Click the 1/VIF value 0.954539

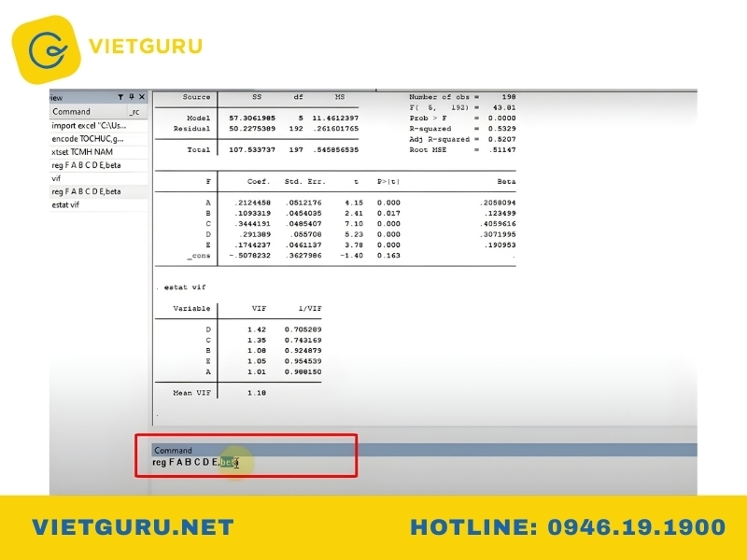303,361
